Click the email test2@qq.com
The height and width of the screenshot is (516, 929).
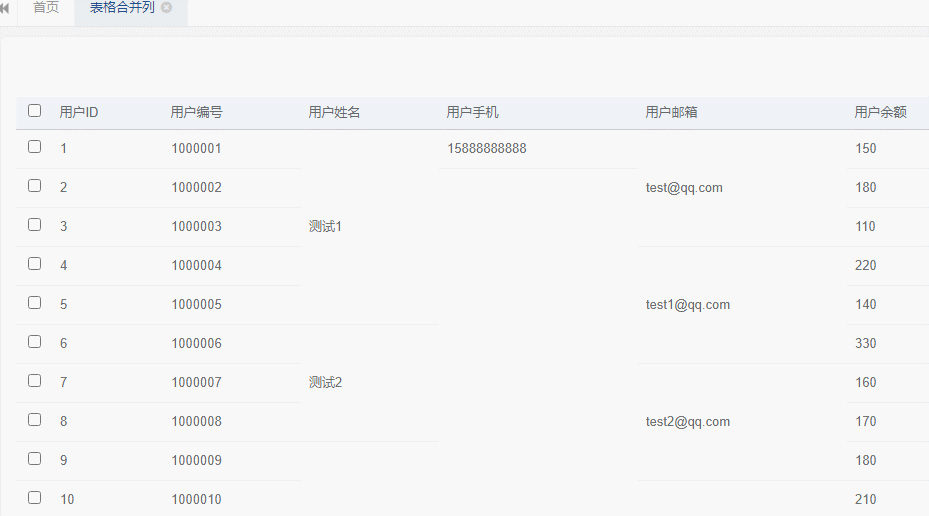pyautogui.click(x=688, y=422)
